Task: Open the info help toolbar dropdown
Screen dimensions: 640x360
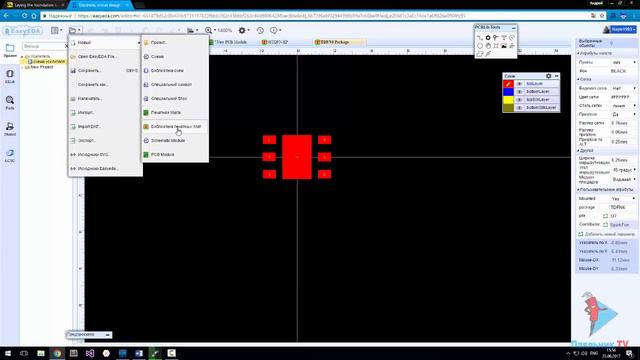Action: [276, 30]
